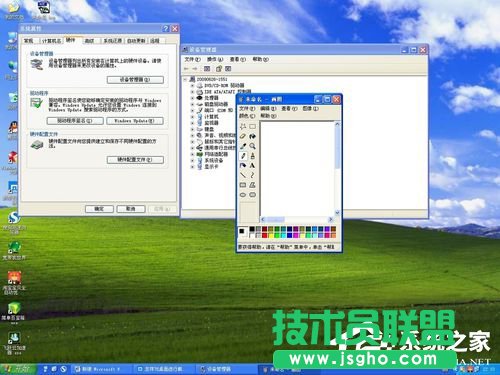Open the 帮助 menu in Device Manager
500x375 pixels.
[x=260, y=59]
